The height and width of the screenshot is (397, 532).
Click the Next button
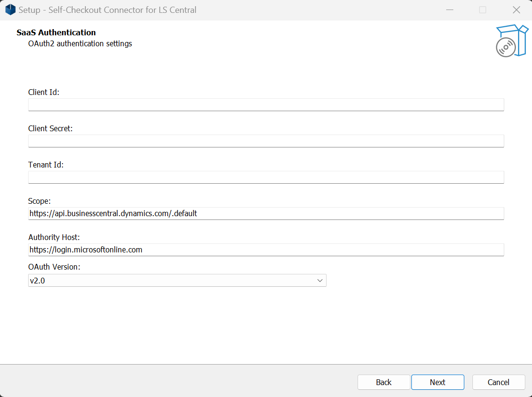[x=437, y=382]
